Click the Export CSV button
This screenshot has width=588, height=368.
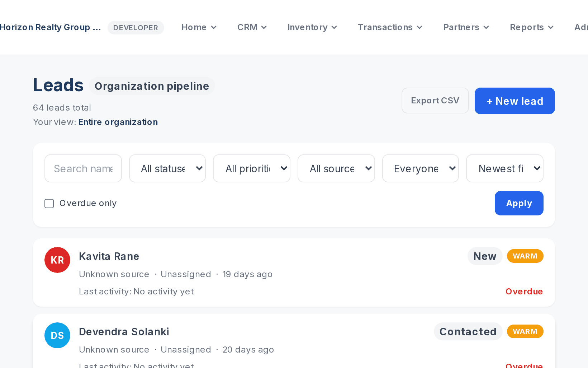tap(435, 101)
